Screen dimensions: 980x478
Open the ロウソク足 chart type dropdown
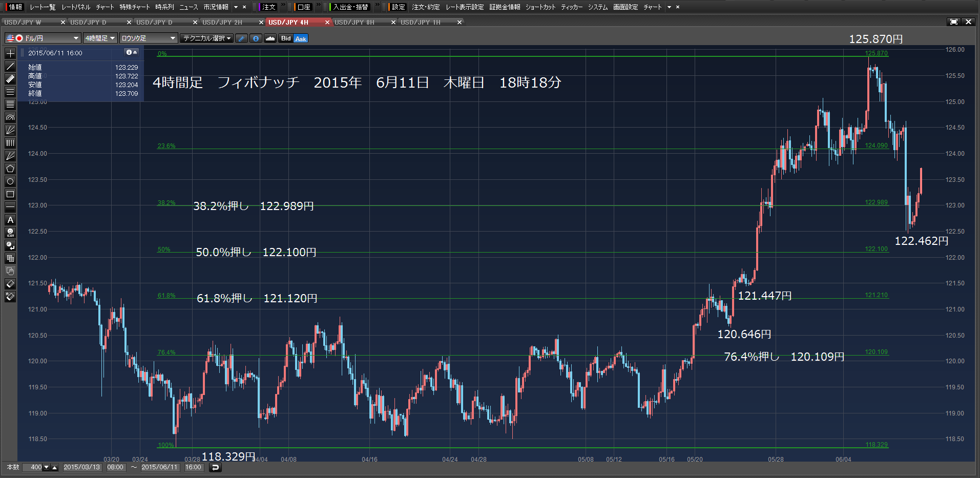(149, 38)
